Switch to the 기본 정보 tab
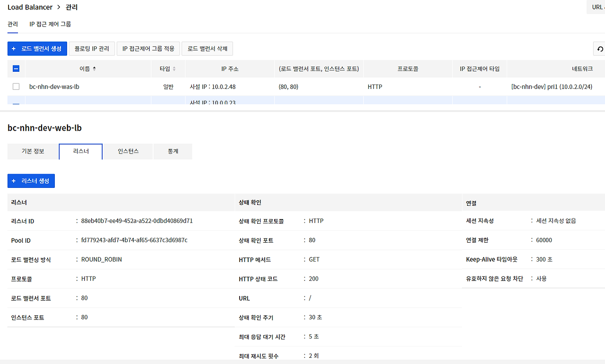605x364 pixels. (32, 152)
